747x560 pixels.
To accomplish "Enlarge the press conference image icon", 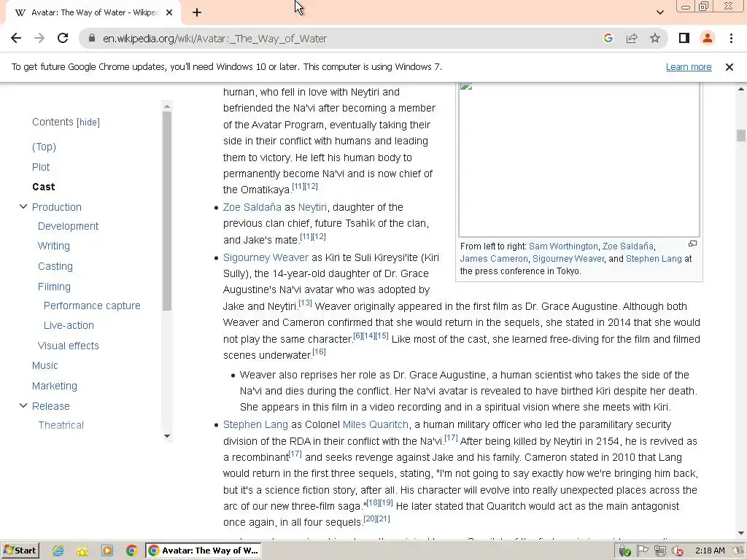I will (x=693, y=244).
